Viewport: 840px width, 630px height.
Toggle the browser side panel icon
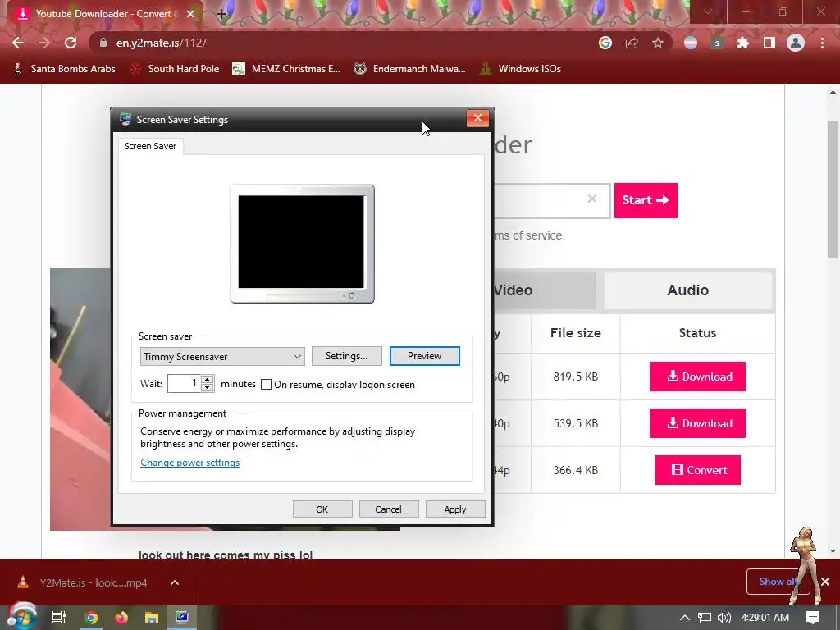click(x=769, y=43)
